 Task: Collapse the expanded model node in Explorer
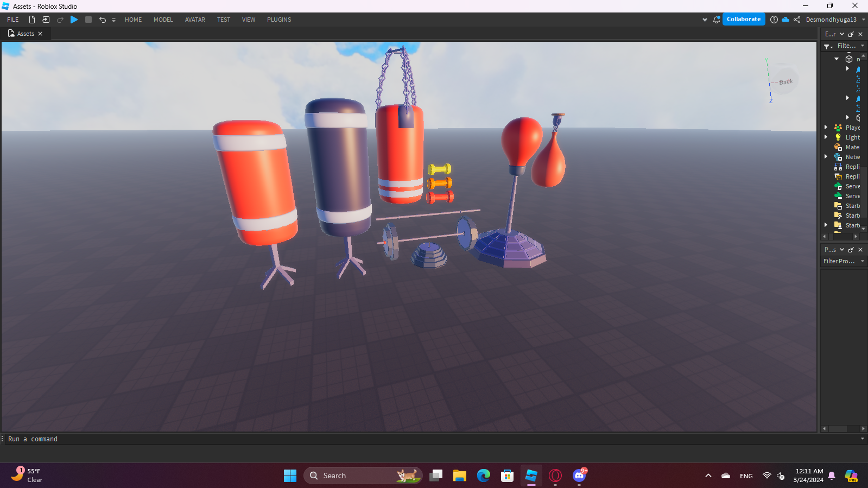pyautogui.click(x=837, y=59)
